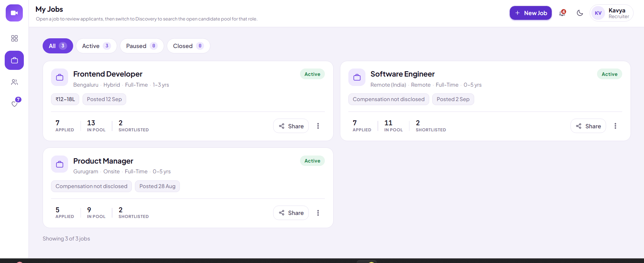This screenshot has height=263, width=644.
Task: Click the Posted 2 Sep chip
Action: point(453,99)
